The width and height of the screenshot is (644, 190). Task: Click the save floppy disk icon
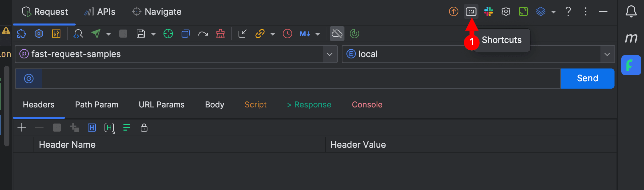pos(141,34)
